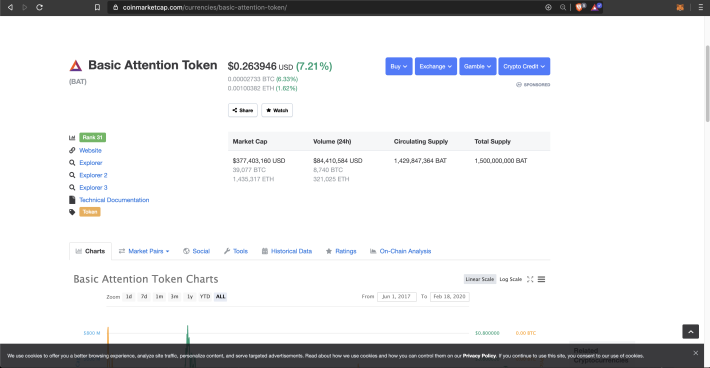
Task: Open the On-Chain Analysis tab
Action: tap(400, 251)
